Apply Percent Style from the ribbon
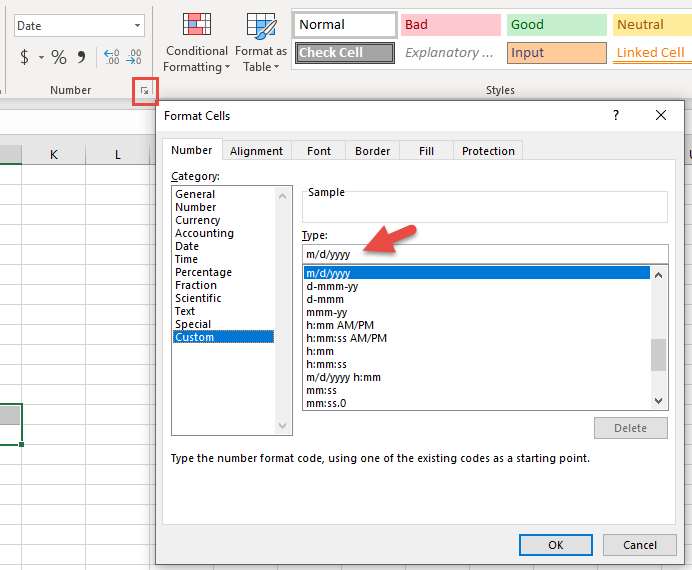This screenshot has height=570, width=692. coord(59,57)
